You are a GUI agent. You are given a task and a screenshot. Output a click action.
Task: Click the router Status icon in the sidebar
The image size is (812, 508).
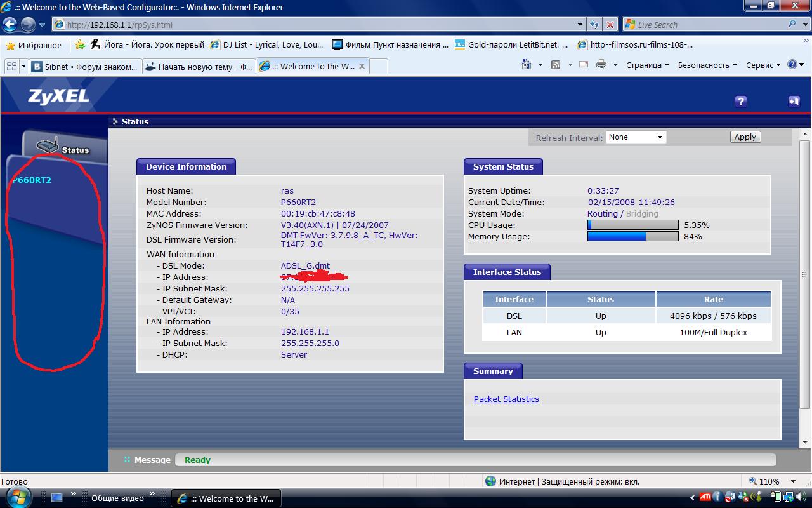[x=47, y=145]
